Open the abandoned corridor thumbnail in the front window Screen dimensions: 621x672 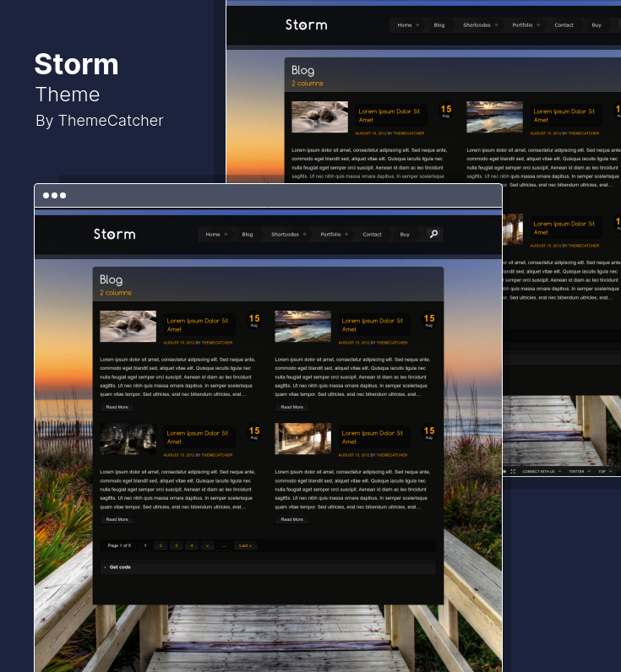[302, 438]
